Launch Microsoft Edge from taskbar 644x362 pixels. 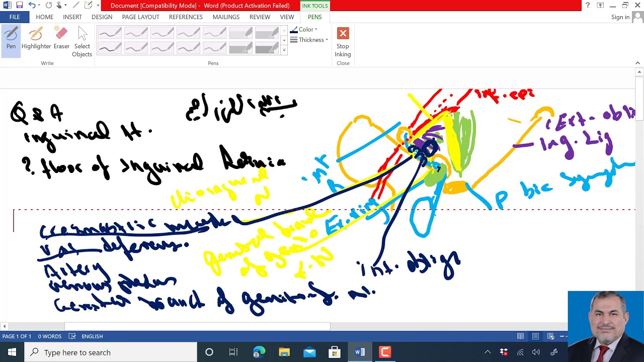tap(259, 352)
